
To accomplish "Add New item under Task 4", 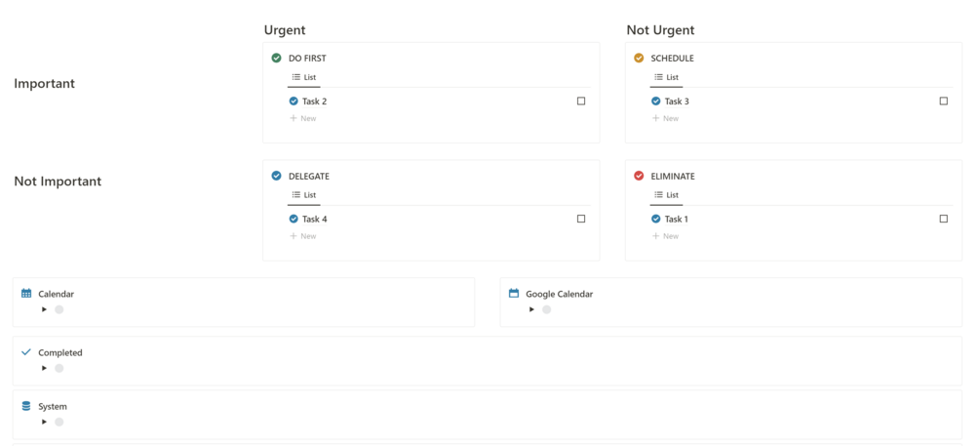I will (x=303, y=236).
